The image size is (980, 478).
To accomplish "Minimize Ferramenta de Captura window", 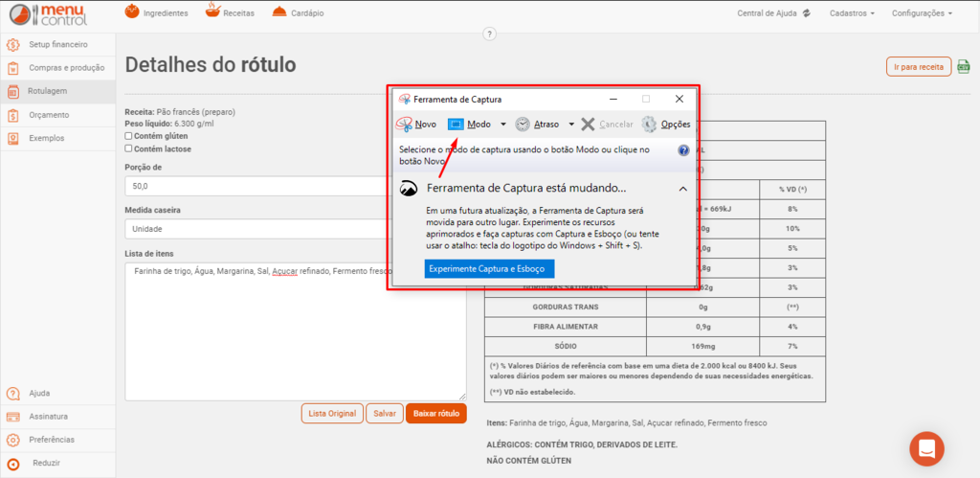I will pyautogui.click(x=613, y=99).
